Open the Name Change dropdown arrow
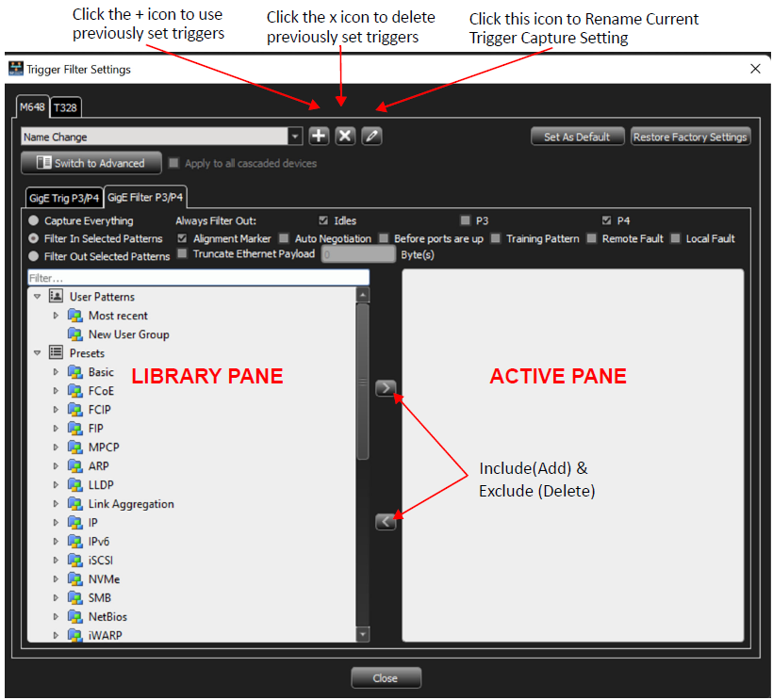The width and height of the screenshot is (773, 700). tap(295, 137)
